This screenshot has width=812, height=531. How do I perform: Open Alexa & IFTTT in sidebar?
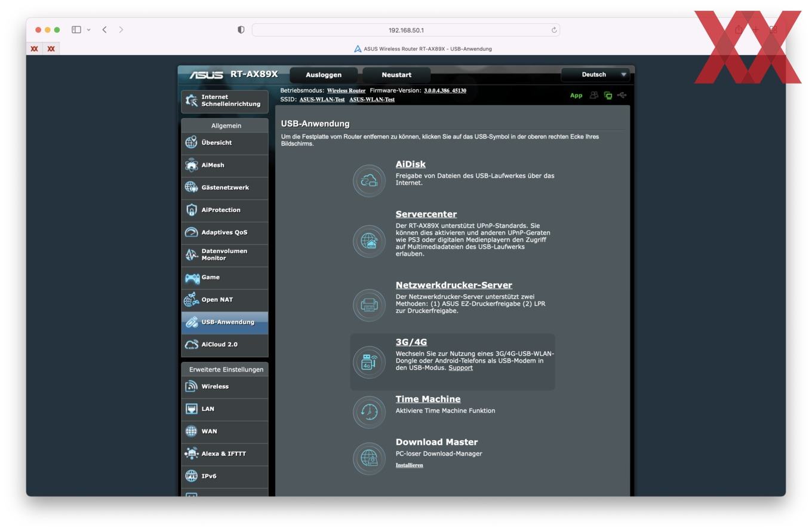[224, 454]
